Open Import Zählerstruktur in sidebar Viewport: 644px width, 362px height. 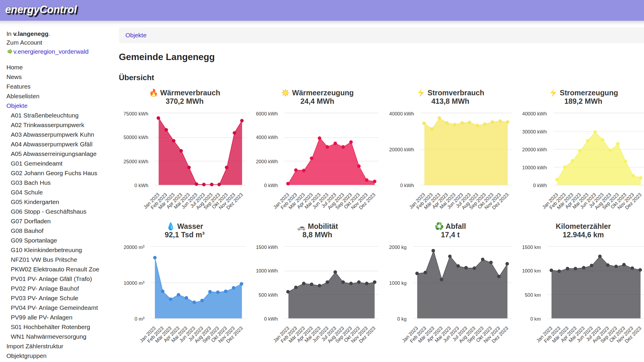coord(35,346)
